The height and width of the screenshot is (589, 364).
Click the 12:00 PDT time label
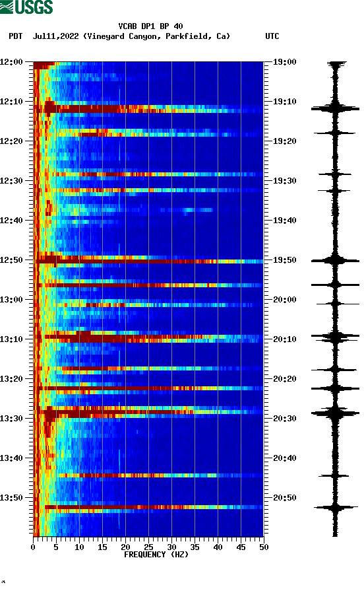point(11,62)
